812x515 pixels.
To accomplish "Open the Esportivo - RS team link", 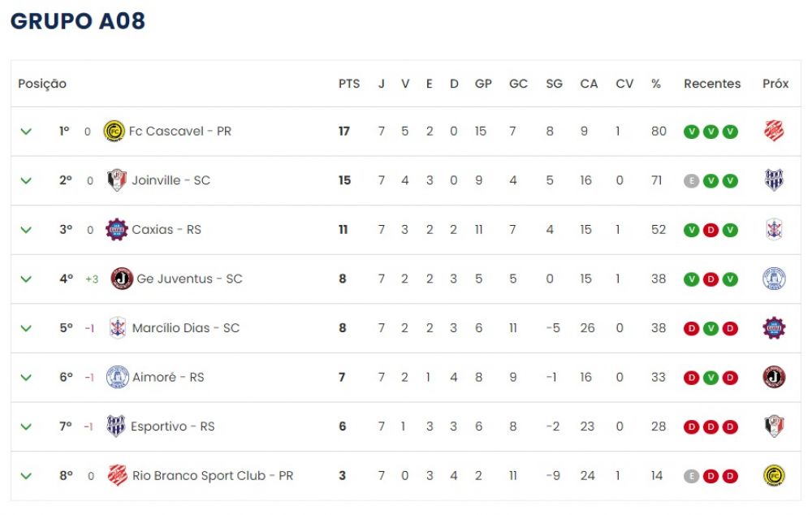I will (172, 426).
